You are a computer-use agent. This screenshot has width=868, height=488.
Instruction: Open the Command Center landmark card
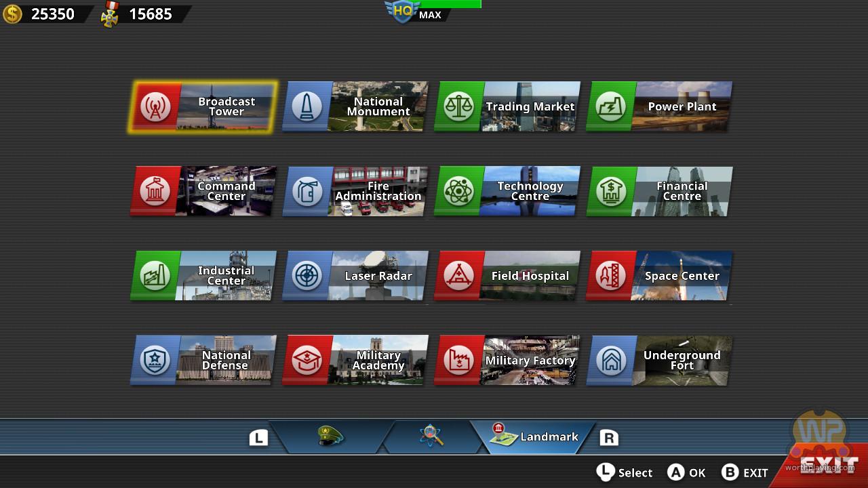[x=203, y=192]
